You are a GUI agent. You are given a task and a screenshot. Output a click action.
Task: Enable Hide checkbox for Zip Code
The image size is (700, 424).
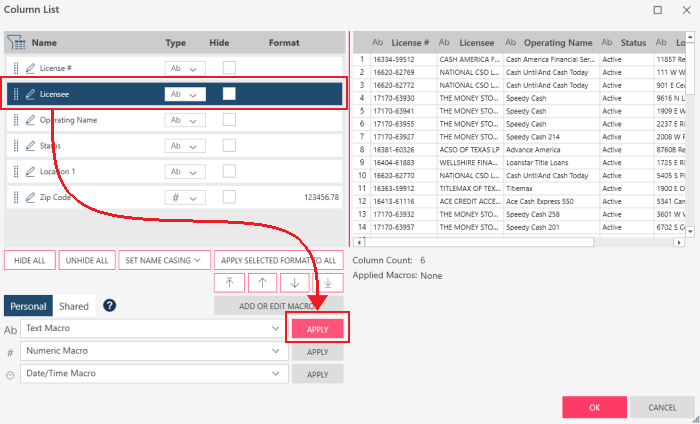[x=230, y=198]
